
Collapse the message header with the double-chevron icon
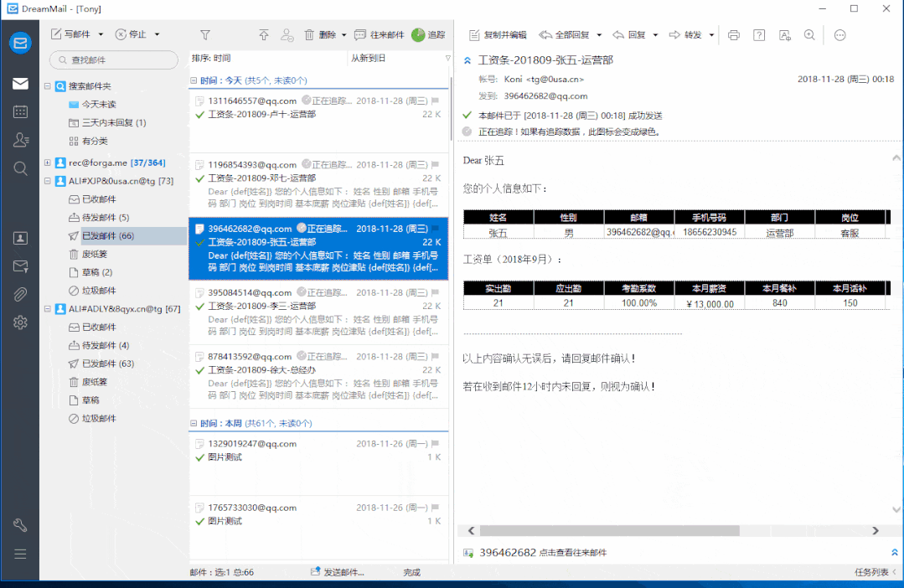pos(467,60)
